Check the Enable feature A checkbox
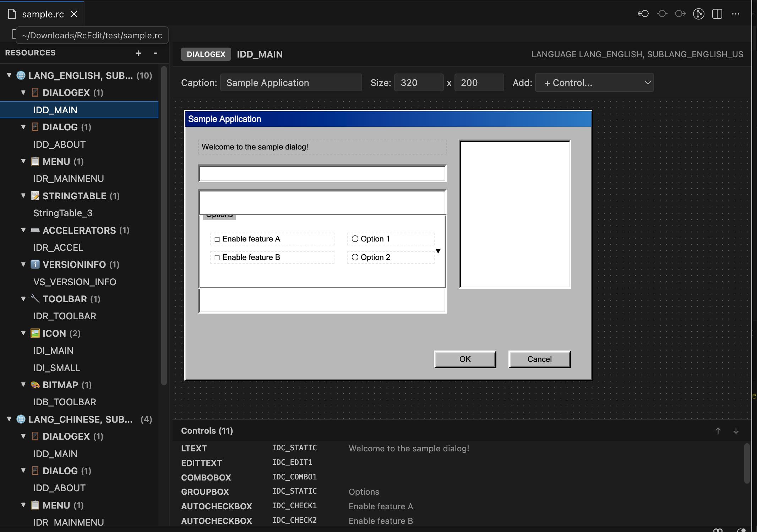Image resolution: width=757 pixels, height=532 pixels. (x=217, y=239)
